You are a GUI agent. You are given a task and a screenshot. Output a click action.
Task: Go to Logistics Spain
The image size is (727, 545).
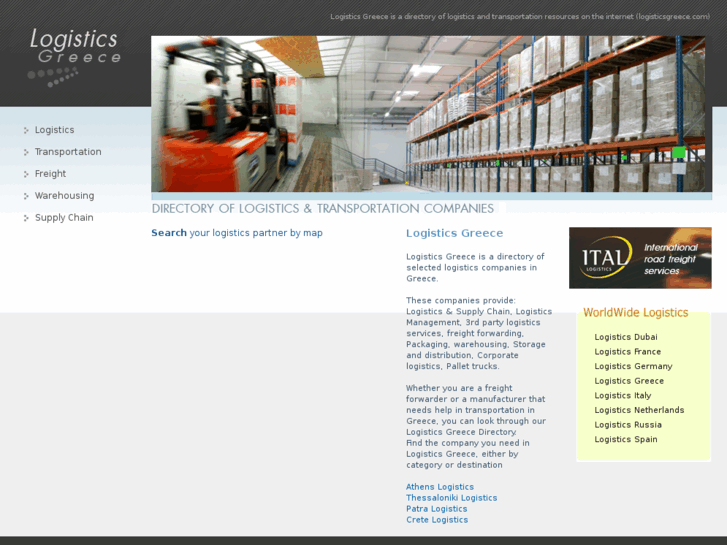click(x=626, y=439)
